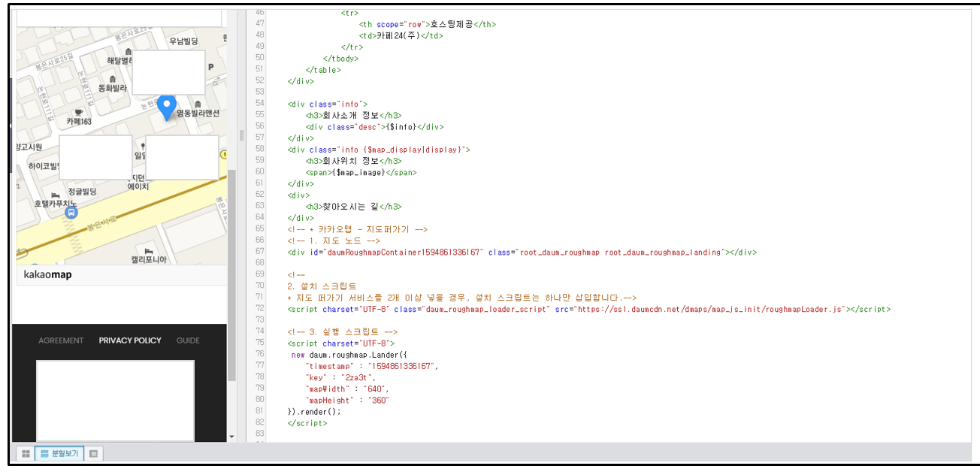Click the 카카오맵 - 지도퍼가기 comment line

[358, 229]
